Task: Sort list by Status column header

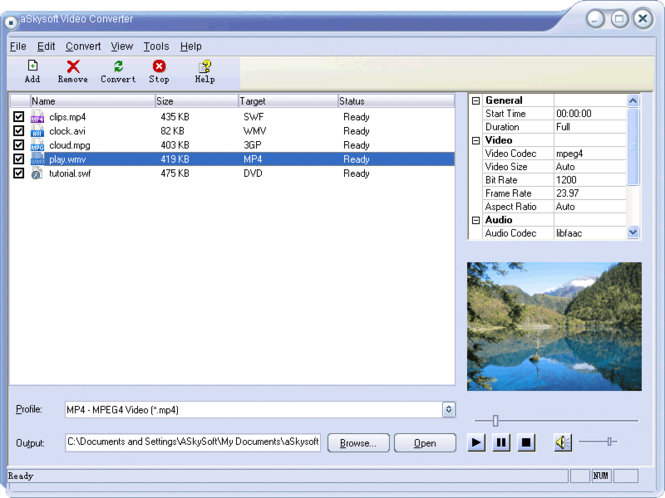Action: [x=396, y=101]
